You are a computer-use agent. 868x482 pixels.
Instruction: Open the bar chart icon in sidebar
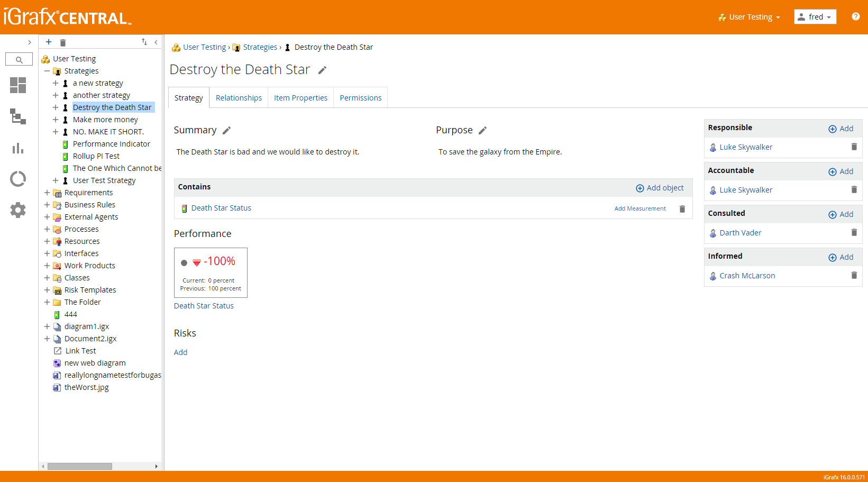[x=18, y=148]
